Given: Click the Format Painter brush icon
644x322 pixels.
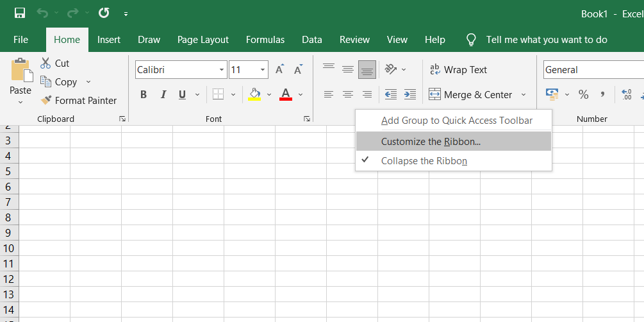Looking at the screenshot, I should 45,100.
